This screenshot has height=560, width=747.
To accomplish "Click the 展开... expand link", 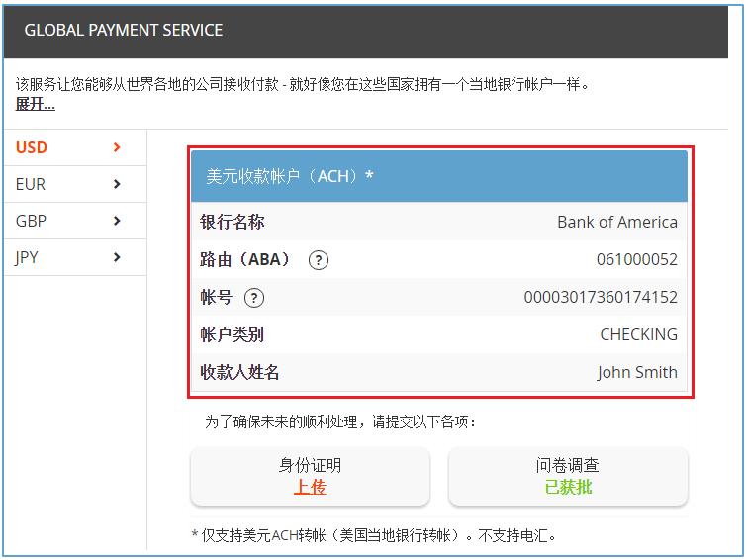I will tap(36, 104).
